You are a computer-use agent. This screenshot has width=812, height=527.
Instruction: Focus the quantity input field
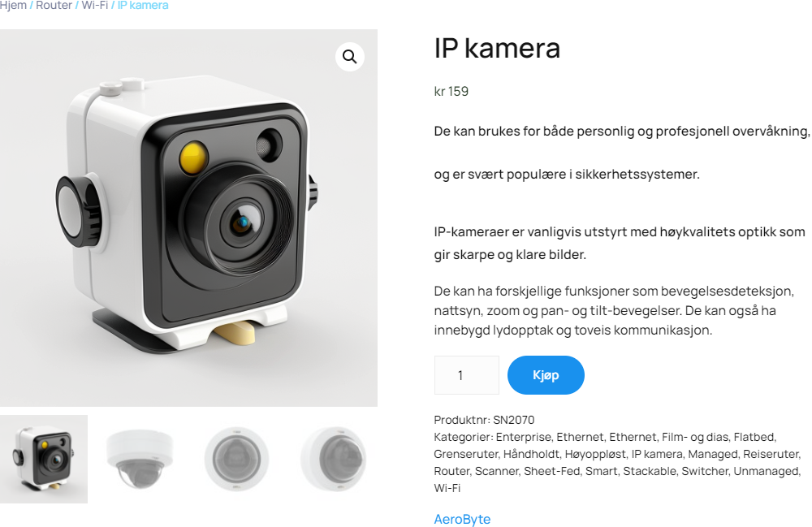(467, 375)
